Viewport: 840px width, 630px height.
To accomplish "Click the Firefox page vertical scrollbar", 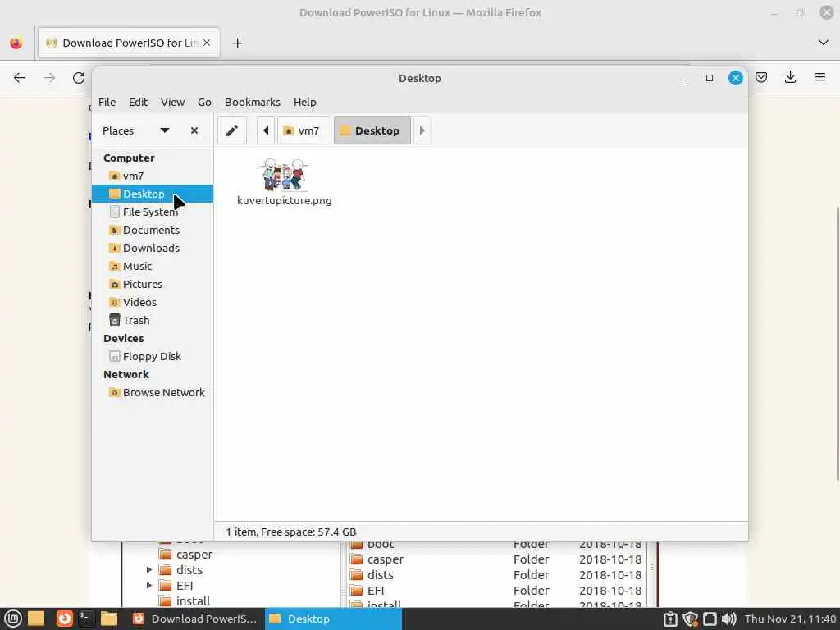I will point(837,343).
